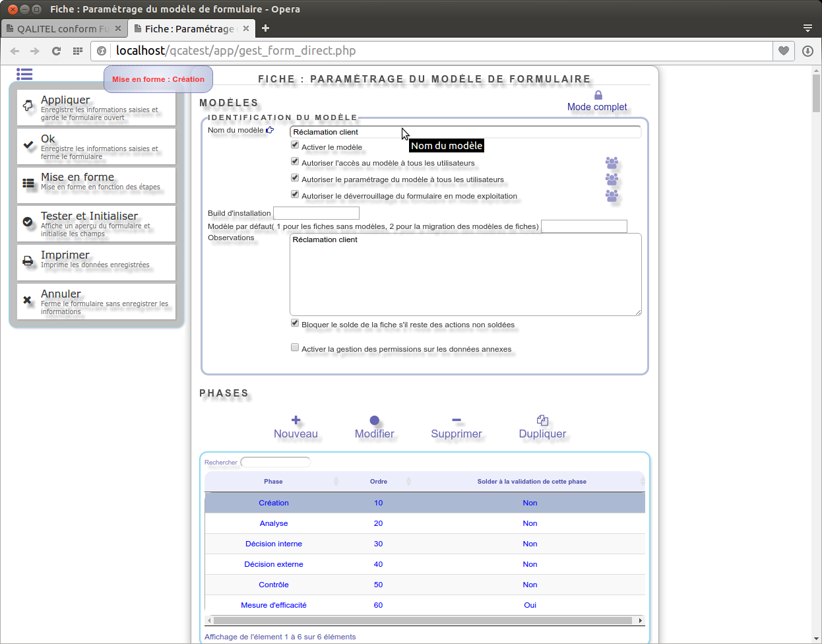Switch to the QALITEL conform tab
Screen dimensions: 822x644
63,28
